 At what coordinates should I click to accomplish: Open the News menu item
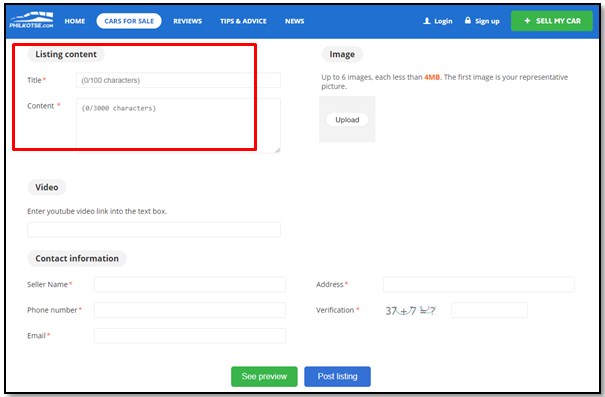tap(294, 21)
